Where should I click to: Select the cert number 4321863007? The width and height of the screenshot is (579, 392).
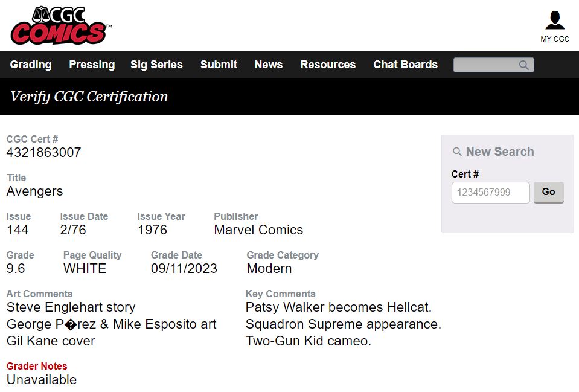43,153
